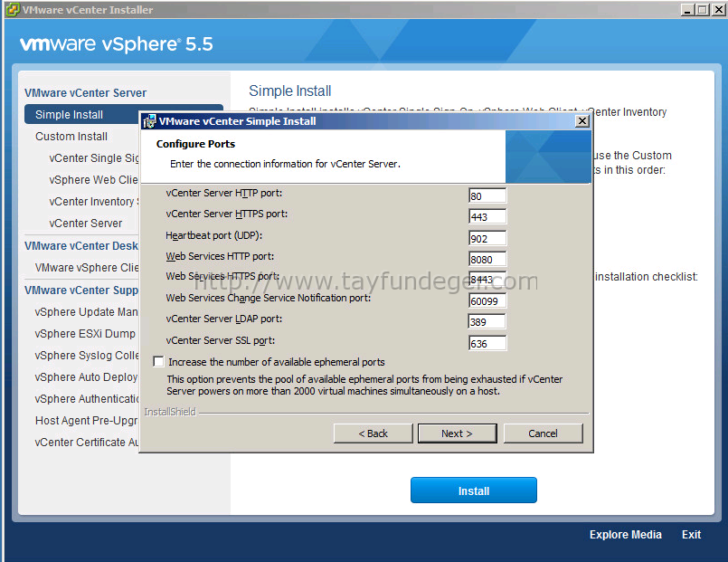Proceed with the Next button
This screenshot has height=562, width=728.
tap(458, 433)
